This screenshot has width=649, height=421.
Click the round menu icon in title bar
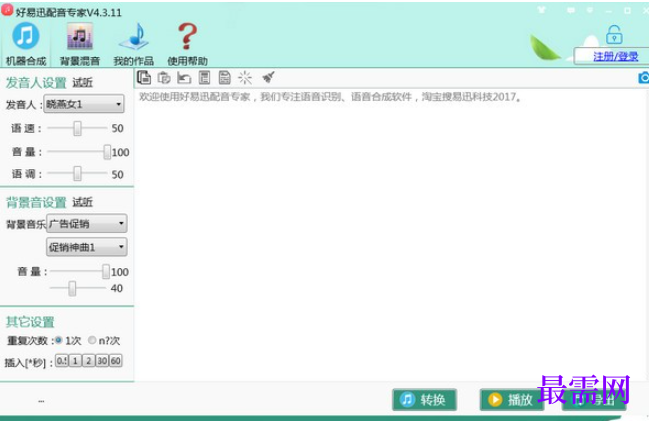(590, 10)
